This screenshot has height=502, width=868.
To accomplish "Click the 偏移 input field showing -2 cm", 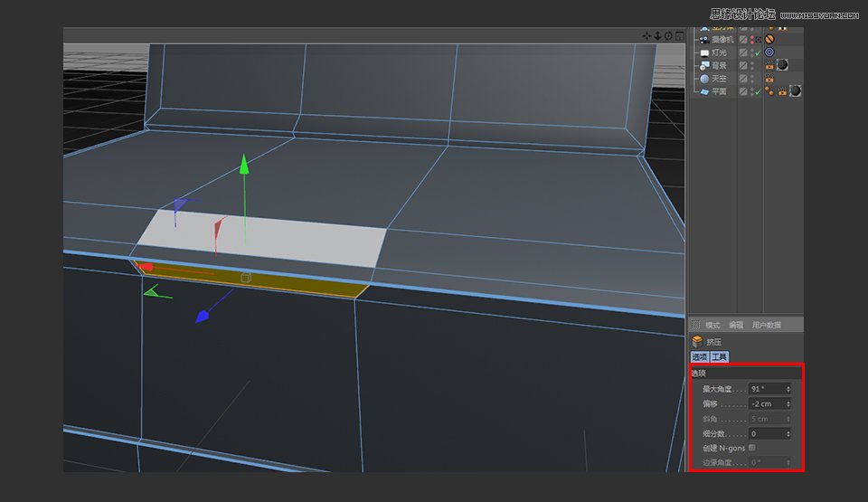I will pos(766,403).
